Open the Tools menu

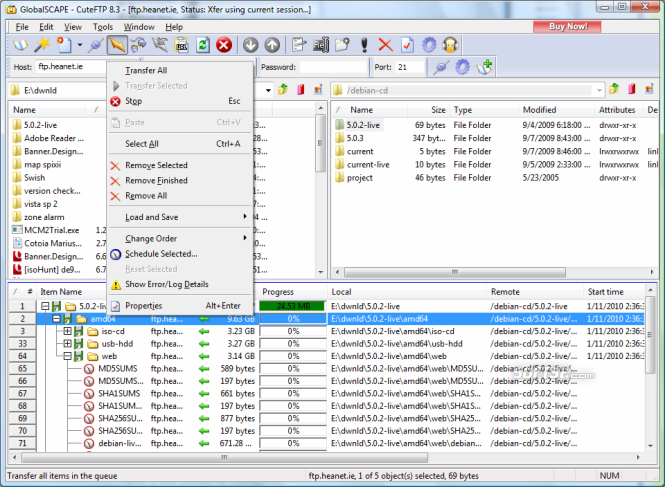pyautogui.click(x=103, y=27)
